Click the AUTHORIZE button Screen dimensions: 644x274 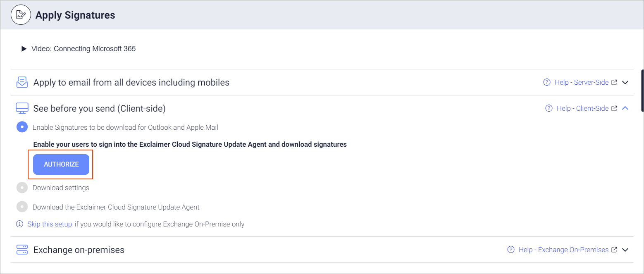tap(61, 164)
